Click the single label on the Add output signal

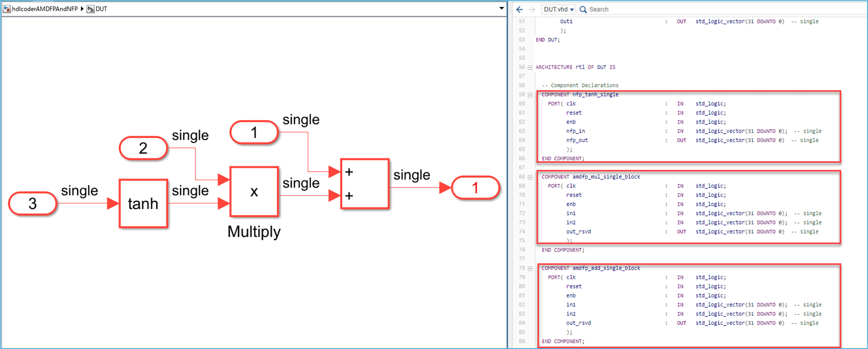click(412, 175)
